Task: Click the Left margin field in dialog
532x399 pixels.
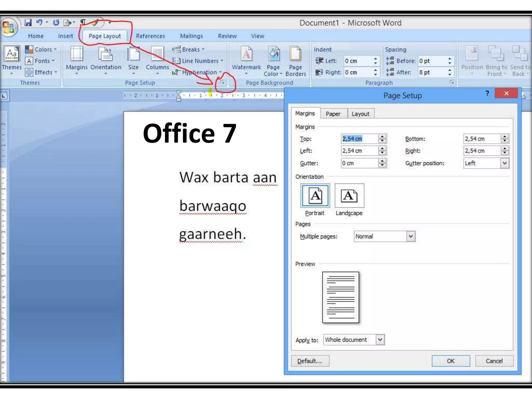Action: coord(360,151)
